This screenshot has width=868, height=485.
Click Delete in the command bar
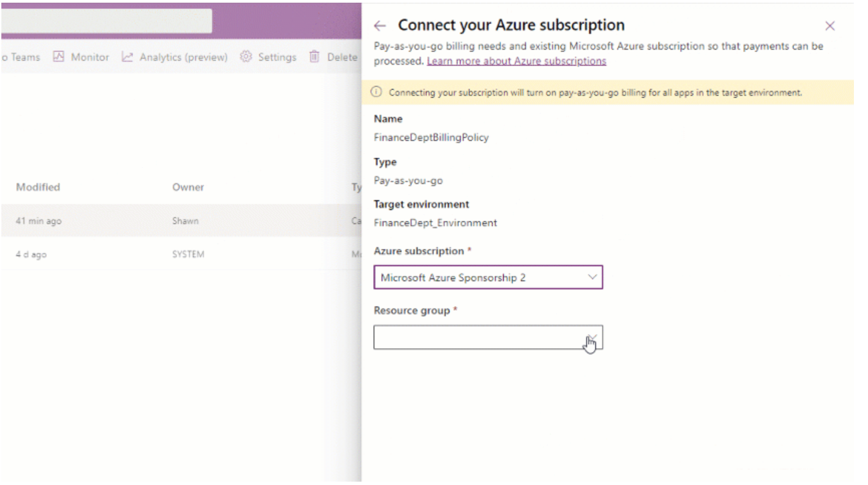334,57
